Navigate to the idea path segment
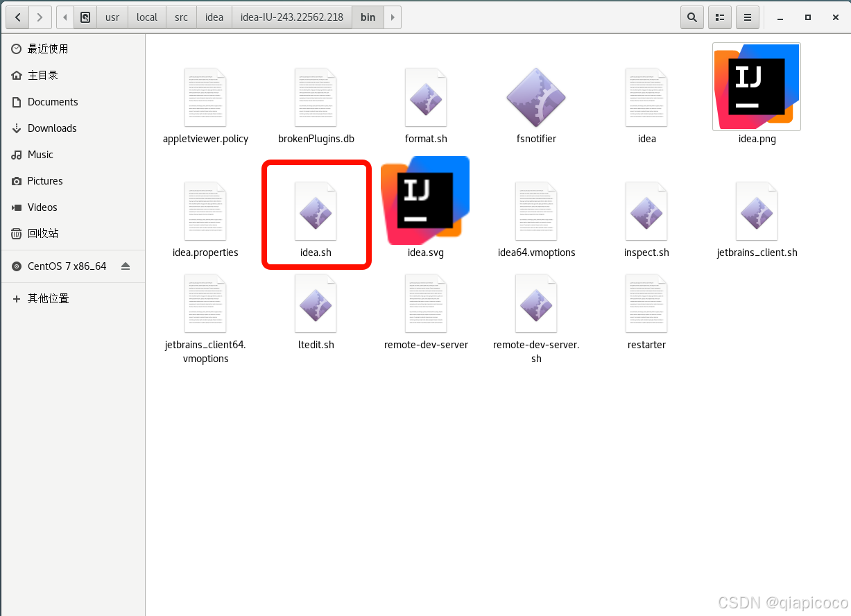This screenshot has height=616, width=851. pos(214,17)
